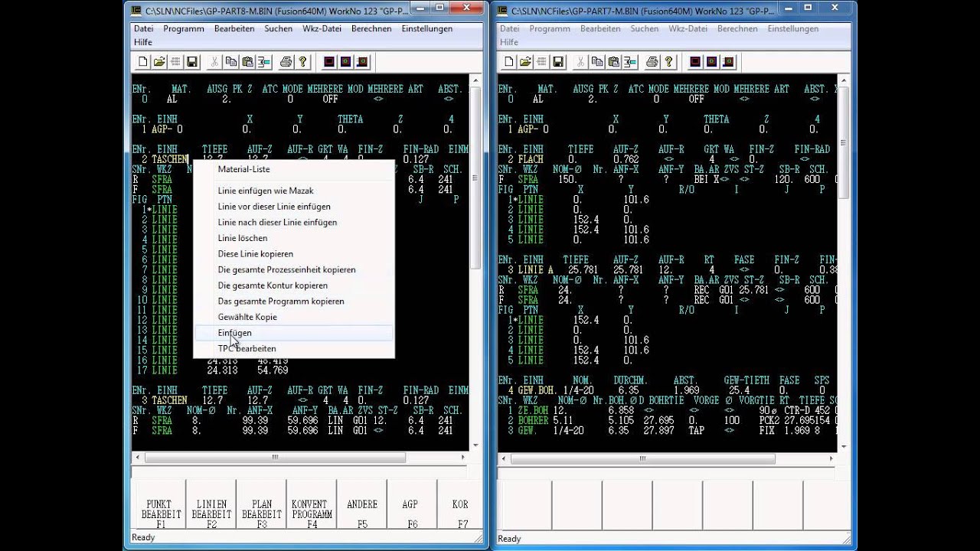The height and width of the screenshot is (551, 980).
Task: Choose Linie einfügen wie Mazak
Action: 294,191
